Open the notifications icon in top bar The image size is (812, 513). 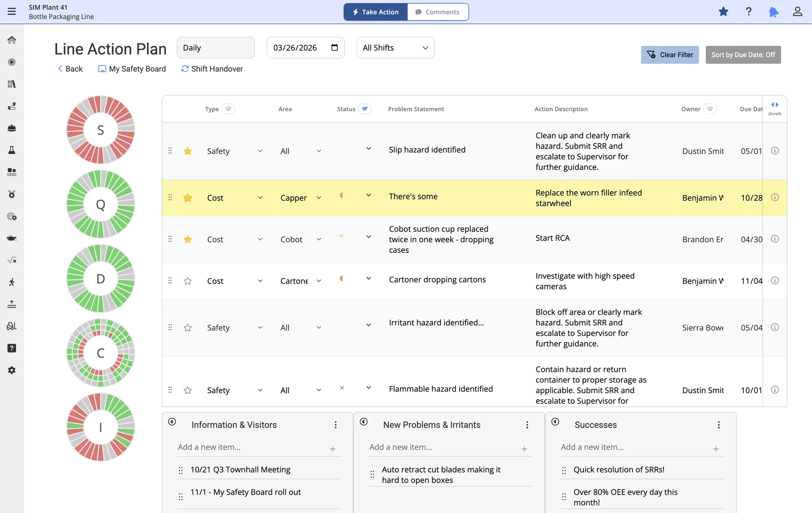[x=774, y=11]
